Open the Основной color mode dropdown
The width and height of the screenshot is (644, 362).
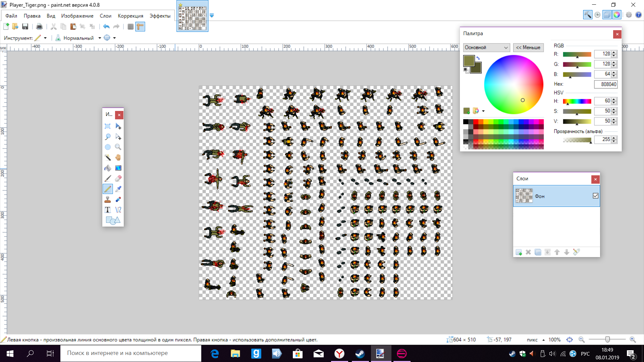486,48
